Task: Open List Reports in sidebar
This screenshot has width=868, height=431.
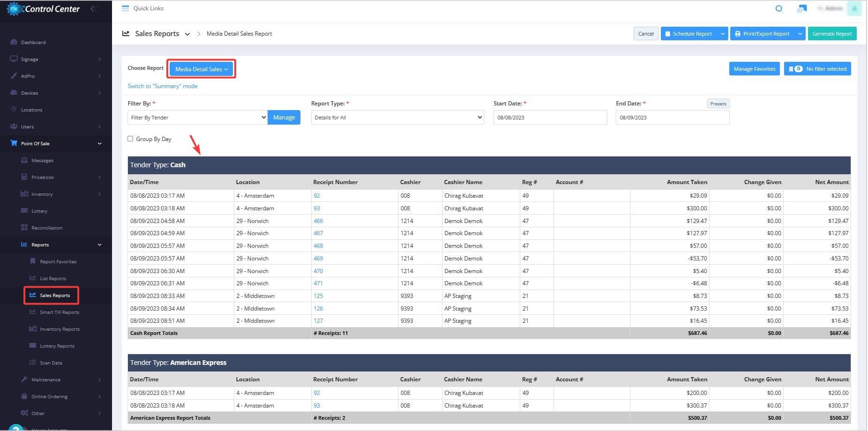Action: pyautogui.click(x=53, y=278)
